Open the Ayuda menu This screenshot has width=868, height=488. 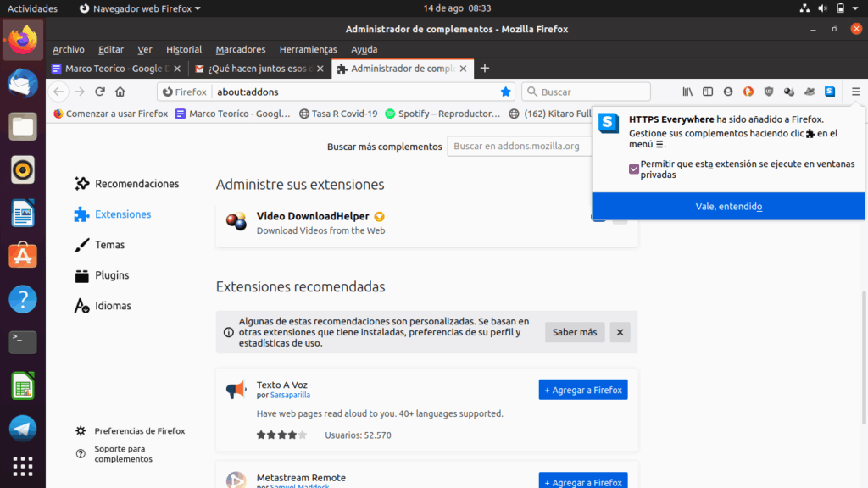click(364, 49)
